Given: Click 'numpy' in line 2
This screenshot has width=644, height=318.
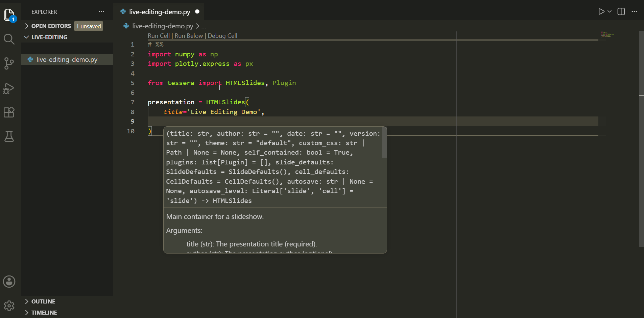Looking at the screenshot, I should point(185,54).
